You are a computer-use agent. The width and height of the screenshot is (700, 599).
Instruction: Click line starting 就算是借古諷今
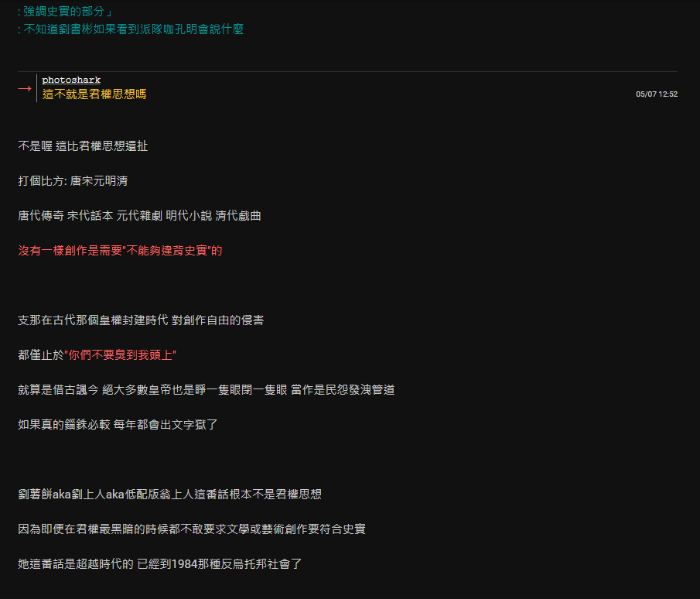click(207, 390)
